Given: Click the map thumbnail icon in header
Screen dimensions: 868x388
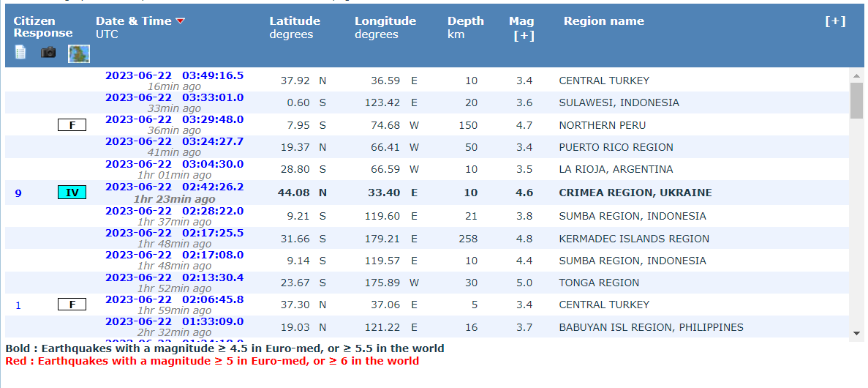Looking at the screenshot, I should click(79, 53).
